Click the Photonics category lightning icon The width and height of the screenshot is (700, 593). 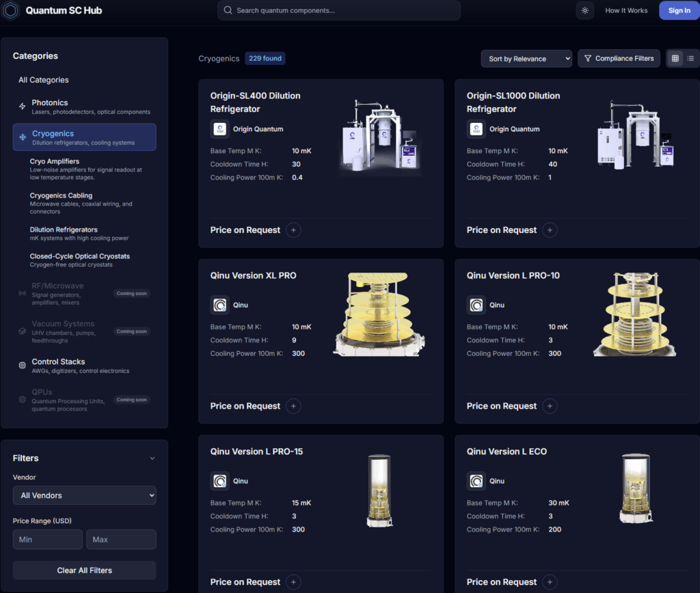click(23, 107)
